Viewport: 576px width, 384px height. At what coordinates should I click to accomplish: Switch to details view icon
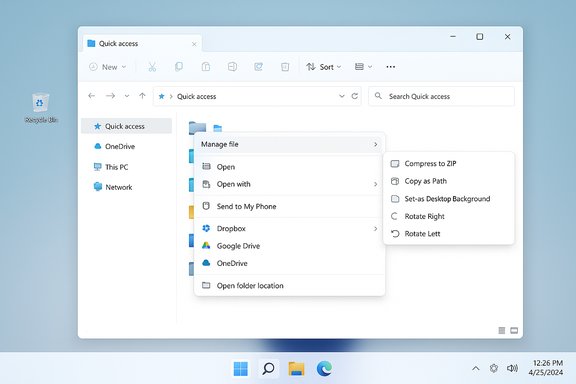coord(501,330)
